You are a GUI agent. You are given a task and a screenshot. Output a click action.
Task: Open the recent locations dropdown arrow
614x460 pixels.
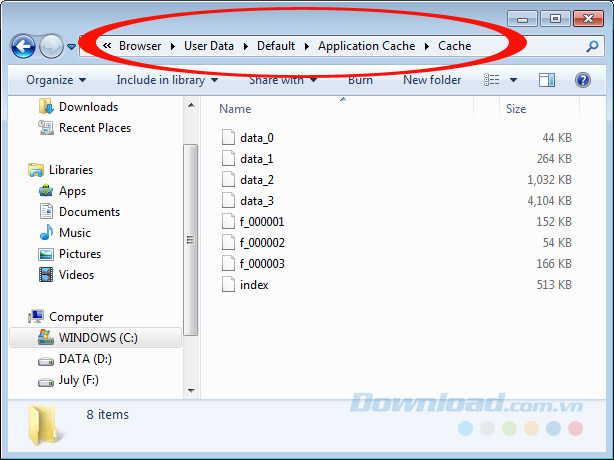pos(71,47)
